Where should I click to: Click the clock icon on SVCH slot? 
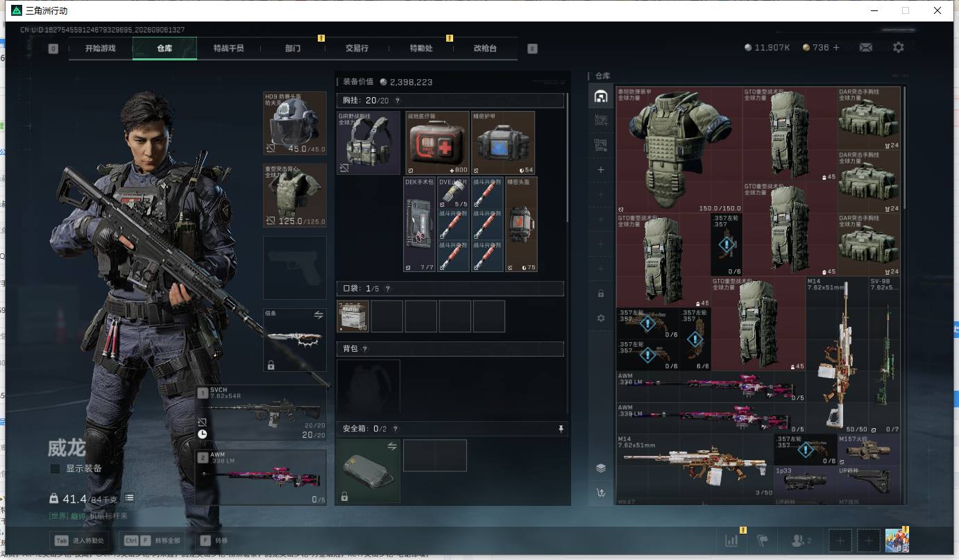[x=202, y=434]
